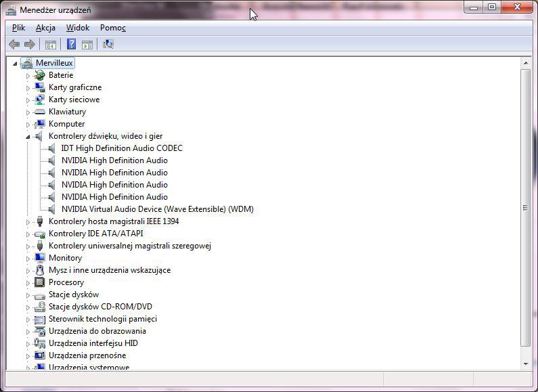Click the Monitory monitor icon
The image size is (538, 392).
click(x=40, y=258)
